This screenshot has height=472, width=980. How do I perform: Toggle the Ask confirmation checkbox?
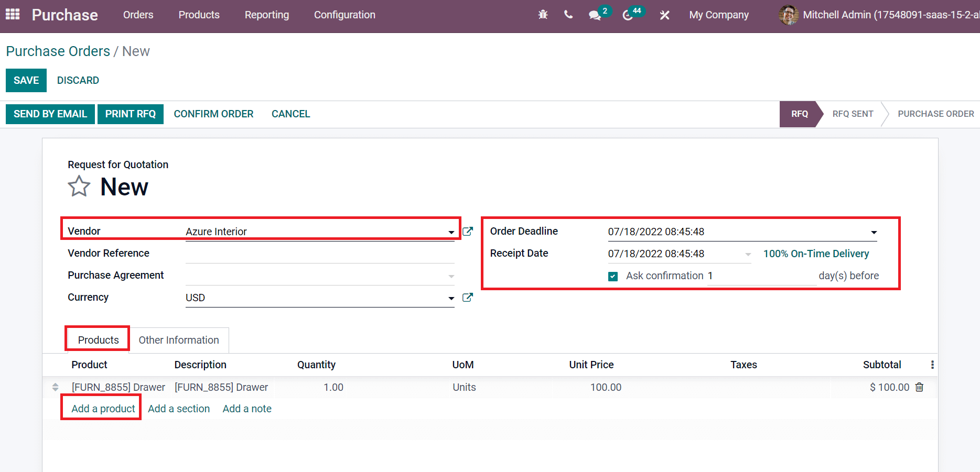613,276
